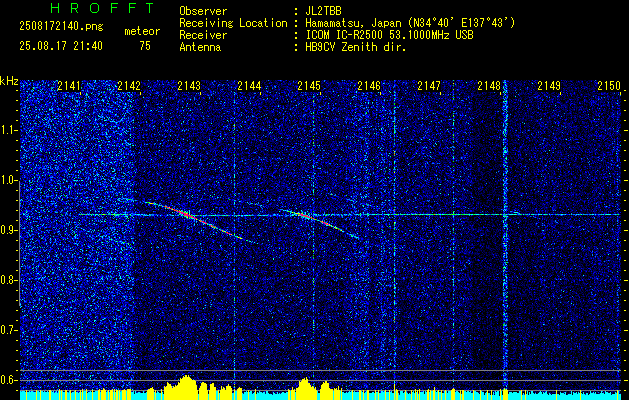
Task: Click the 'Antenna' label
Action: click(200, 47)
